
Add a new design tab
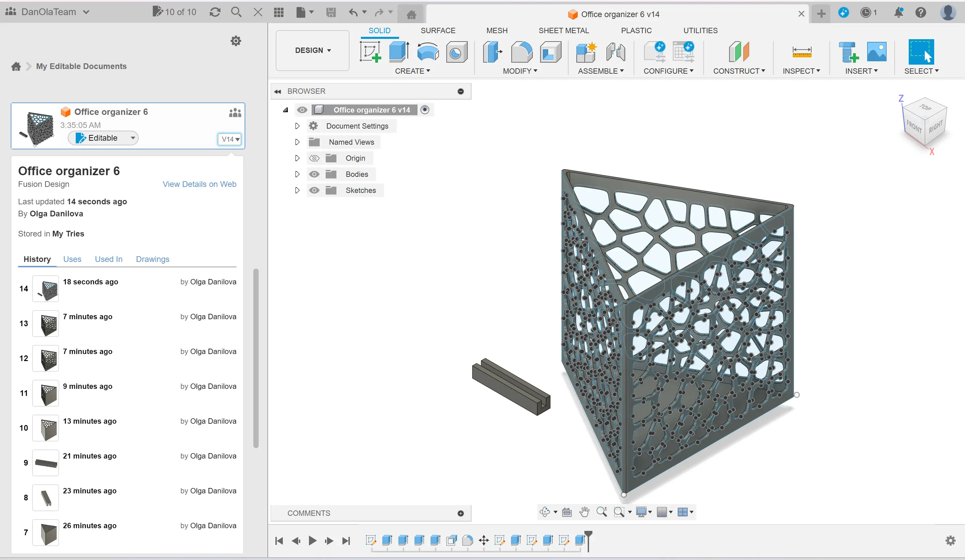click(821, 14)
